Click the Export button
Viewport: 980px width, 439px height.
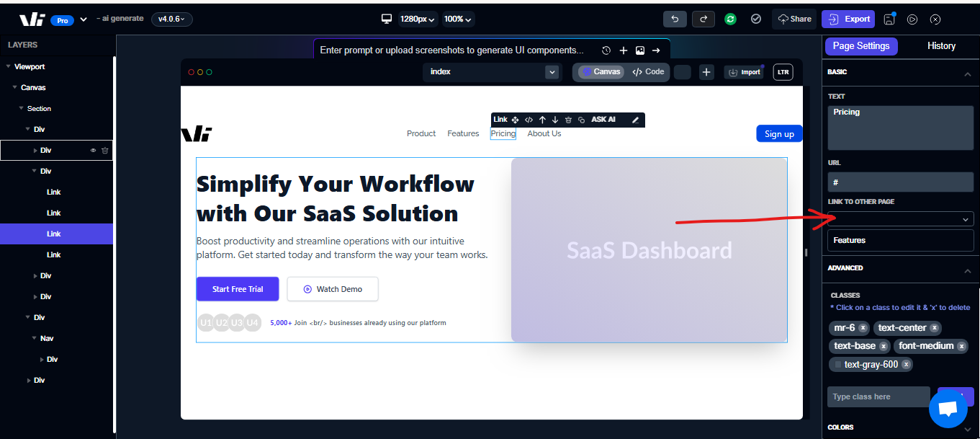click(x=849, y=19)
